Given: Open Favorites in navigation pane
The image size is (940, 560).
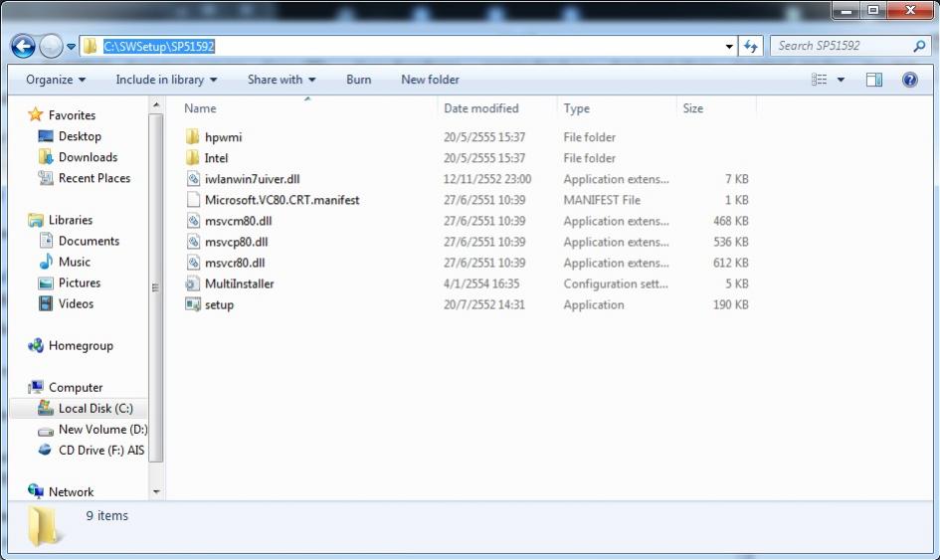Looking at the screenshot, I should (x=72, y=115).
